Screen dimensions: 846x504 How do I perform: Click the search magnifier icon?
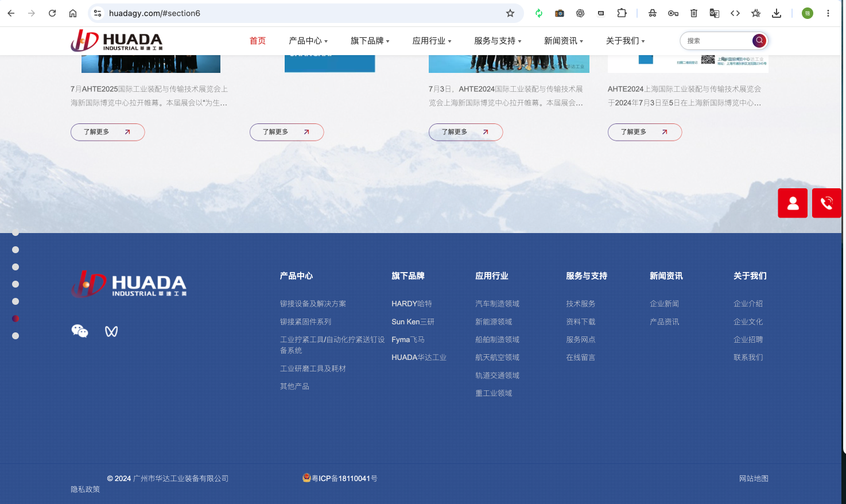coord(759,41)
